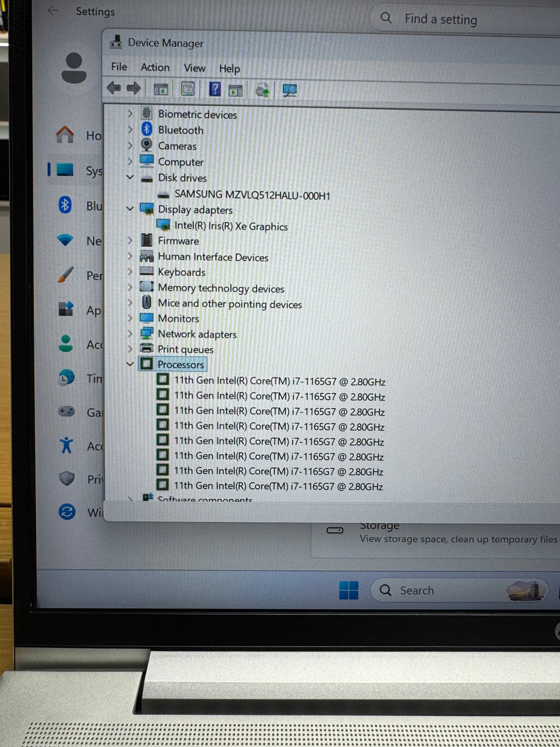560x747 pixels.
Task: Click the Keyboards category icon
Action: (x=147, y=271)
